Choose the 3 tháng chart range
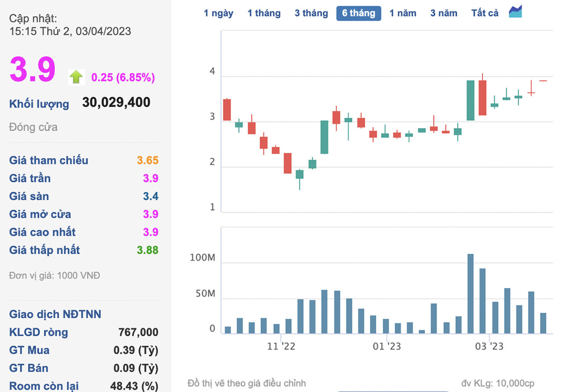 point(311,13)
